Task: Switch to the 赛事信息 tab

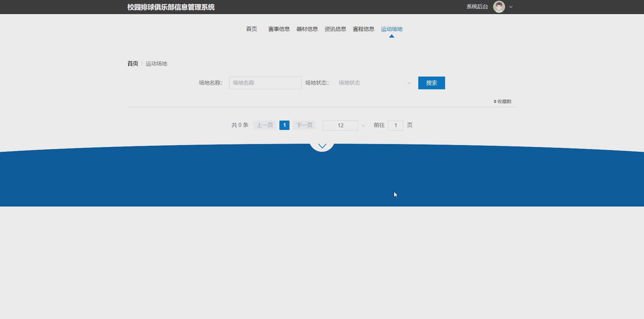Action: click(x=279, y=29)
